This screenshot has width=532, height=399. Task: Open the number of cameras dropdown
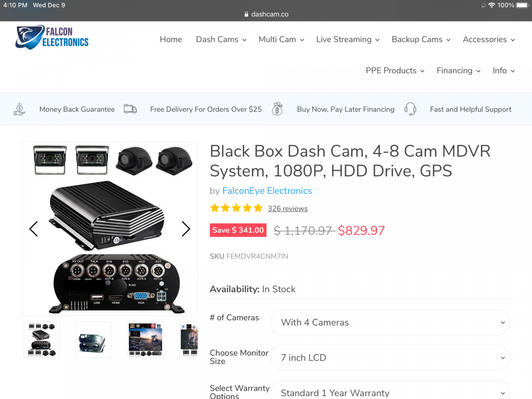point(390,323)
